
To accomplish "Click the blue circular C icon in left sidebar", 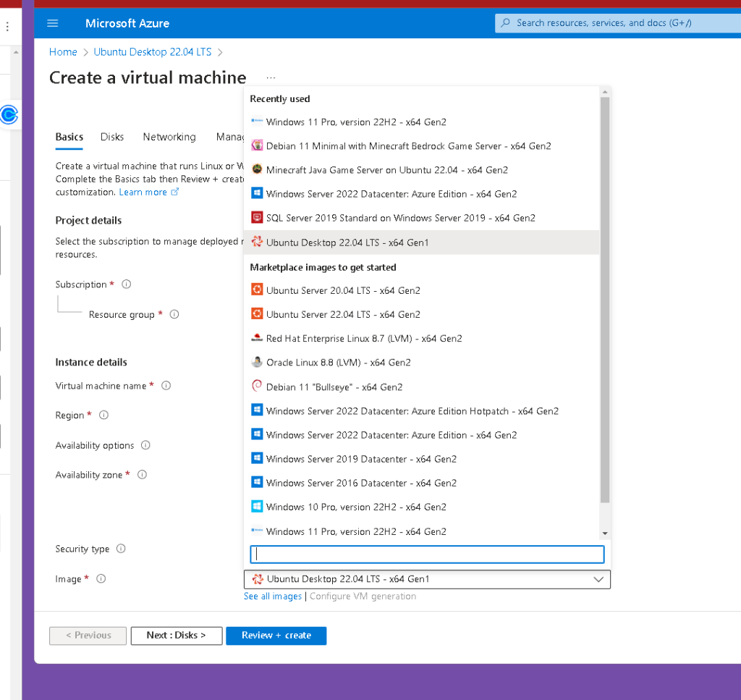I will point(9,114).
